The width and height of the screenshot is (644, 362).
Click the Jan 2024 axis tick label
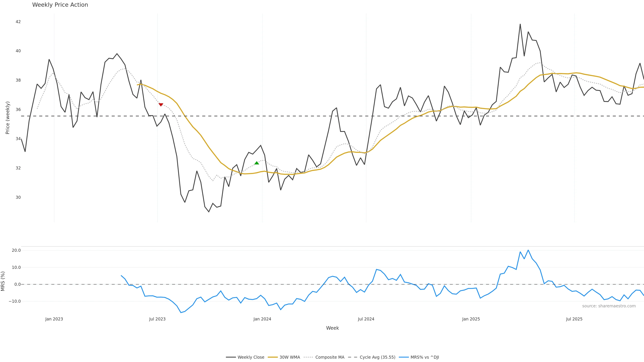(262, 319)
